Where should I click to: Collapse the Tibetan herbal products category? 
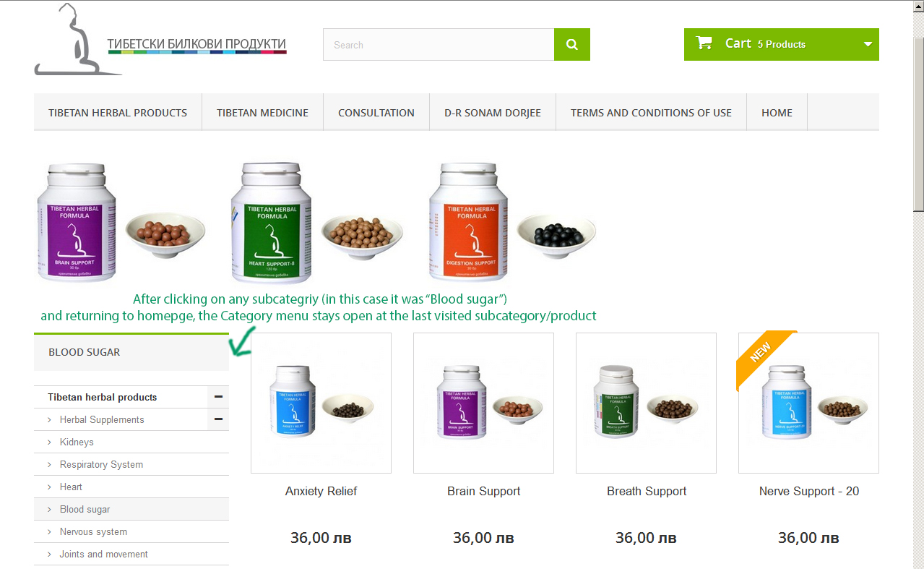click(x=218, y=397)
